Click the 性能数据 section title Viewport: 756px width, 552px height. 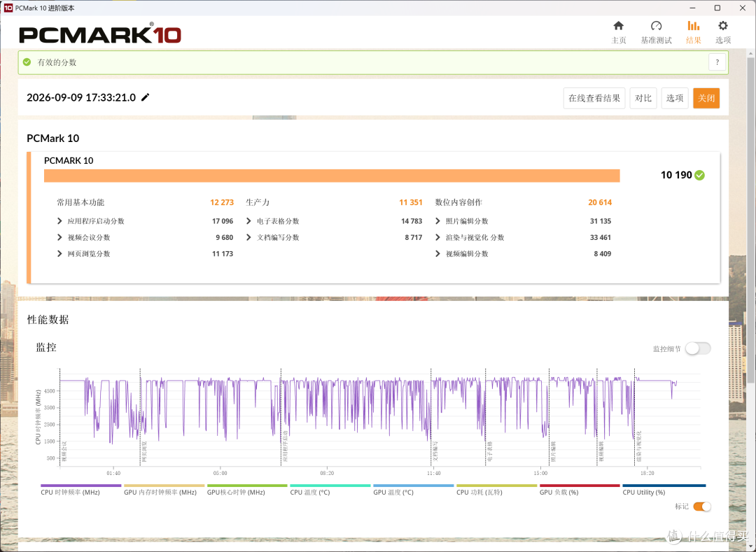[48, 320]
